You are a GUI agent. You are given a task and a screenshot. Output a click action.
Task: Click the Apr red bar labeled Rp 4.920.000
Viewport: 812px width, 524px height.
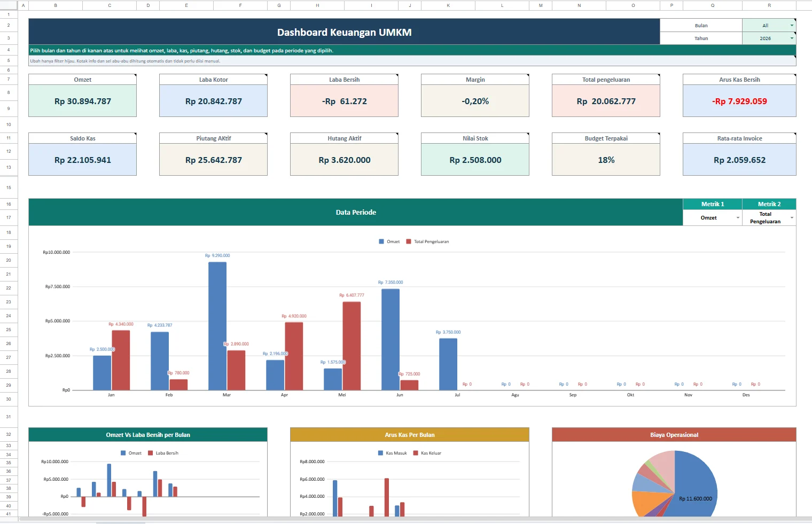294,356
